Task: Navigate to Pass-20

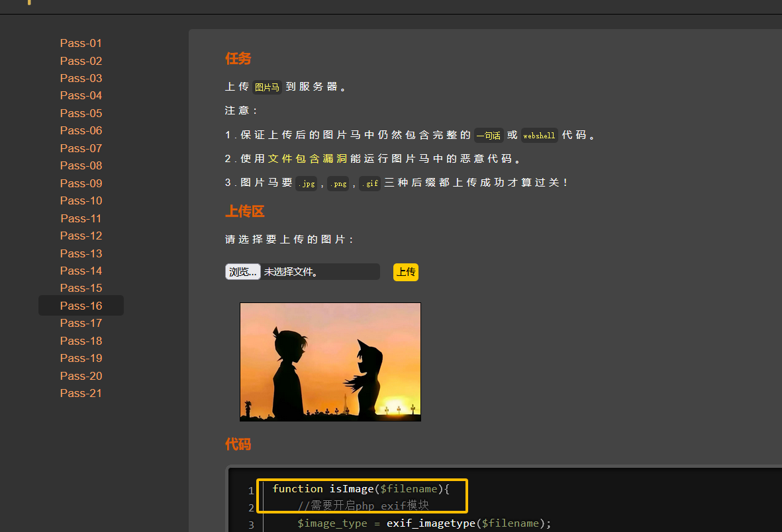Action: click(x=81, y=376)
